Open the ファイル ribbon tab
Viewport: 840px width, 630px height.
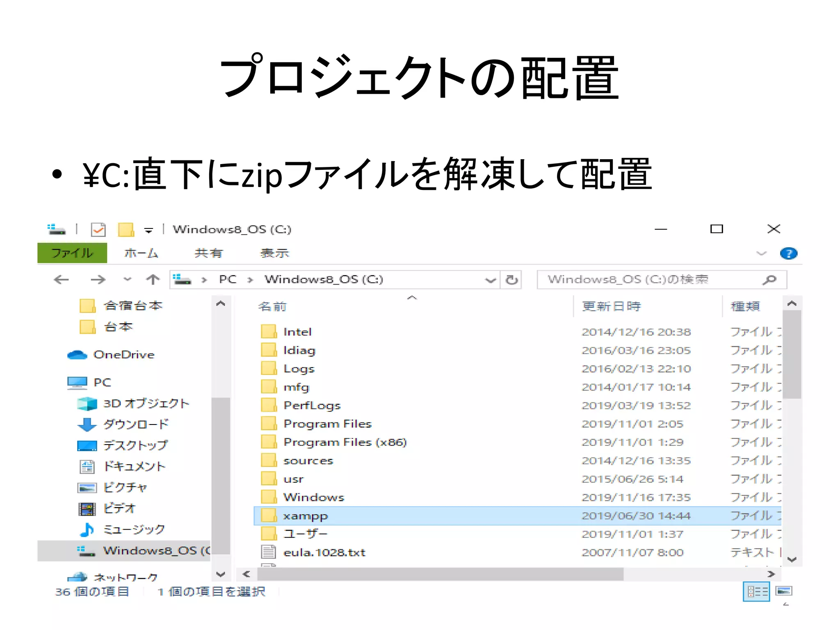72,253
